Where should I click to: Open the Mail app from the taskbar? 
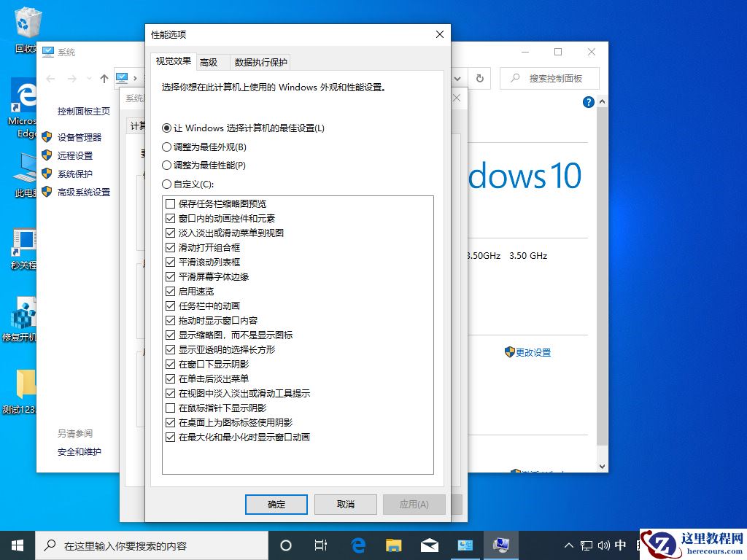[x=429, y=545]
